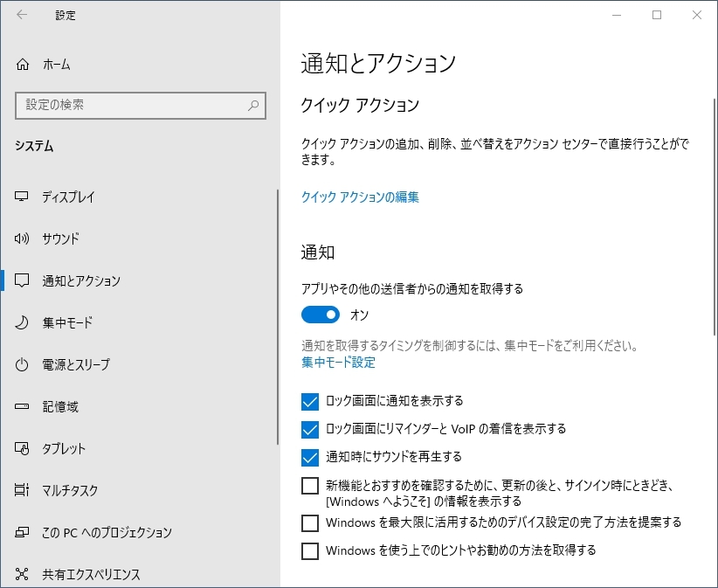
Task: Click the main content vertical scrollbar
Action: coord(715,216)
